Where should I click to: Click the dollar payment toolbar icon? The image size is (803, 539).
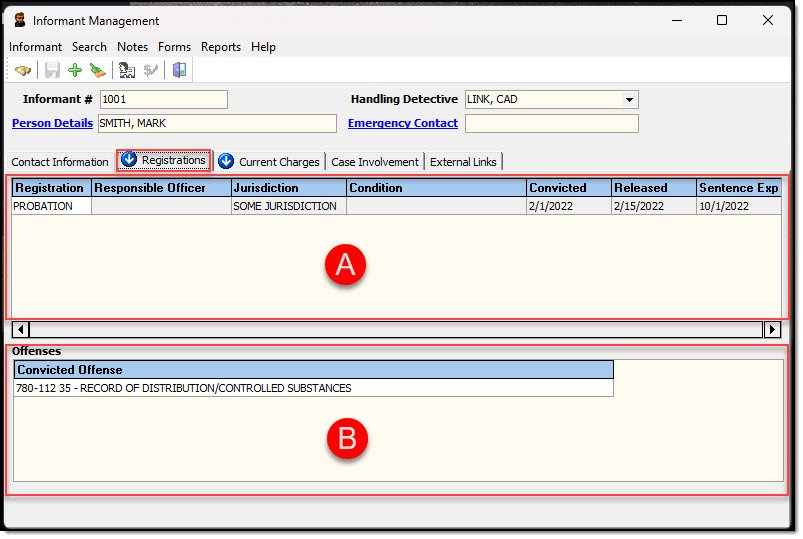click(x=151, y=70)
